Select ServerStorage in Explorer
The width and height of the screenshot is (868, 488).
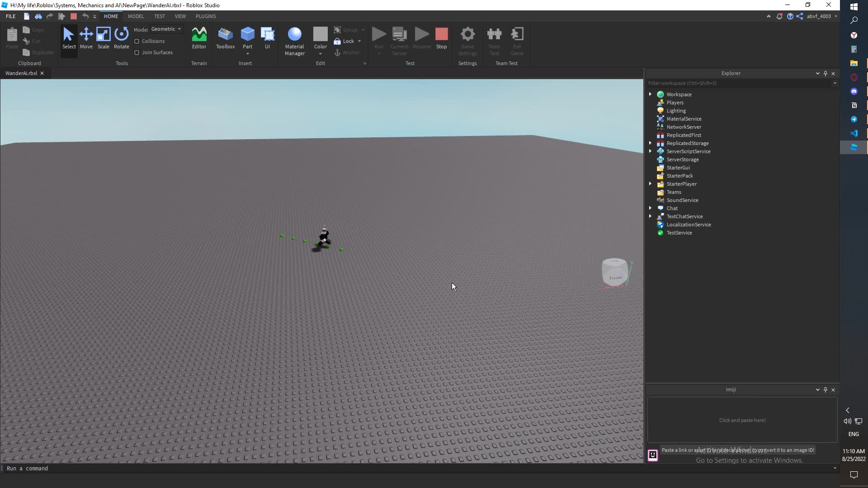point(682,160)
